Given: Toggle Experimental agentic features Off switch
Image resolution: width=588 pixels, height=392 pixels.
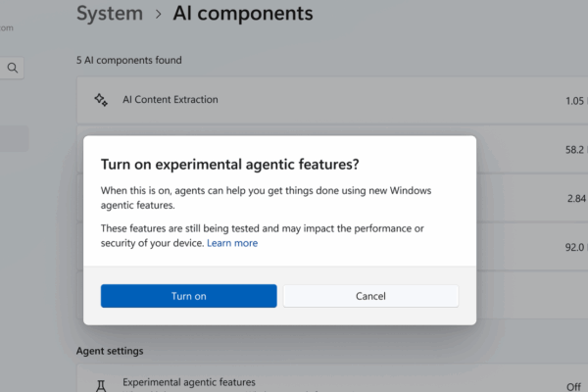Looking at the screenshot, I should point(575,386).
